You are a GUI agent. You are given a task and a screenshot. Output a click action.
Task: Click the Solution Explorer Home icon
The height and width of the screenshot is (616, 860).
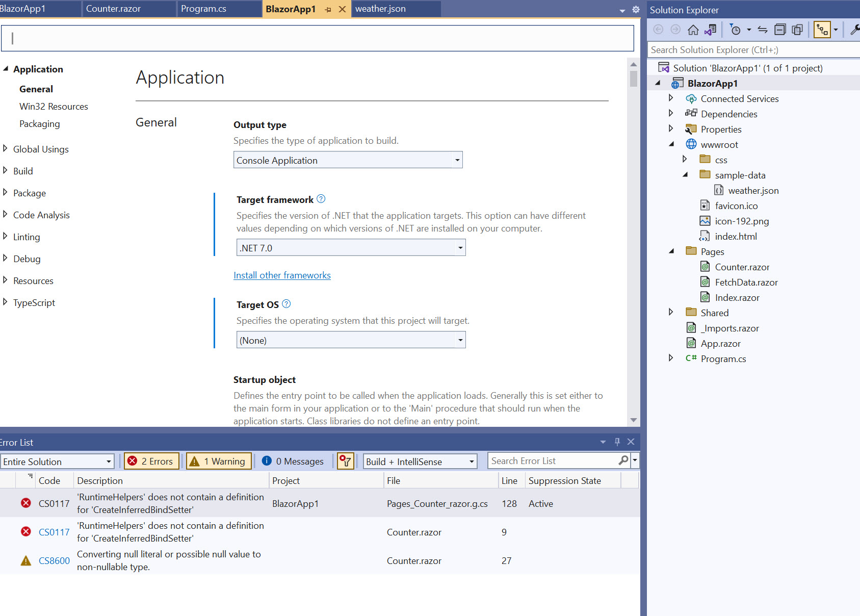[x=693, y=30]
